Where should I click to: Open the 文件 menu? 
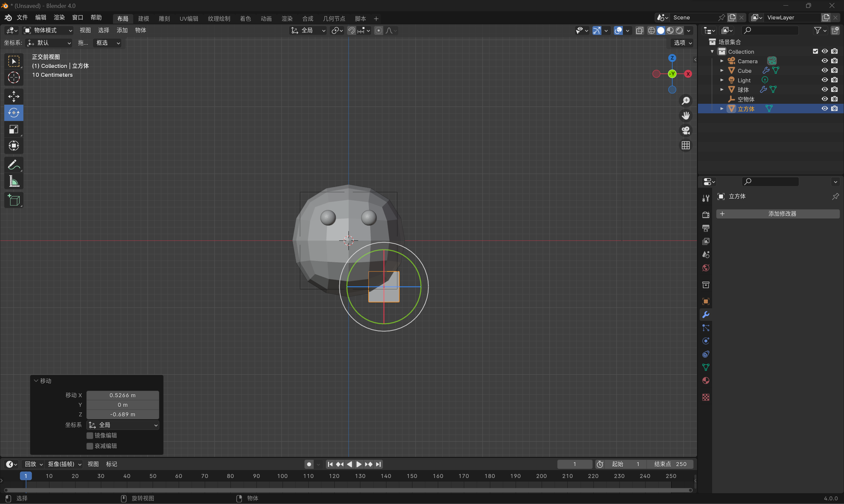click(x=22, y=17)
